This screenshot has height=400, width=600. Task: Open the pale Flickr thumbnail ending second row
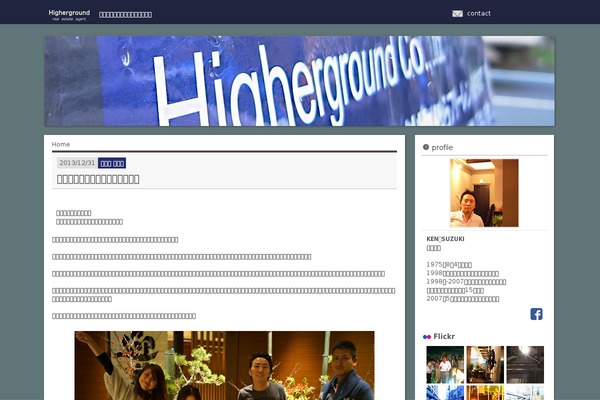(525, 393)
